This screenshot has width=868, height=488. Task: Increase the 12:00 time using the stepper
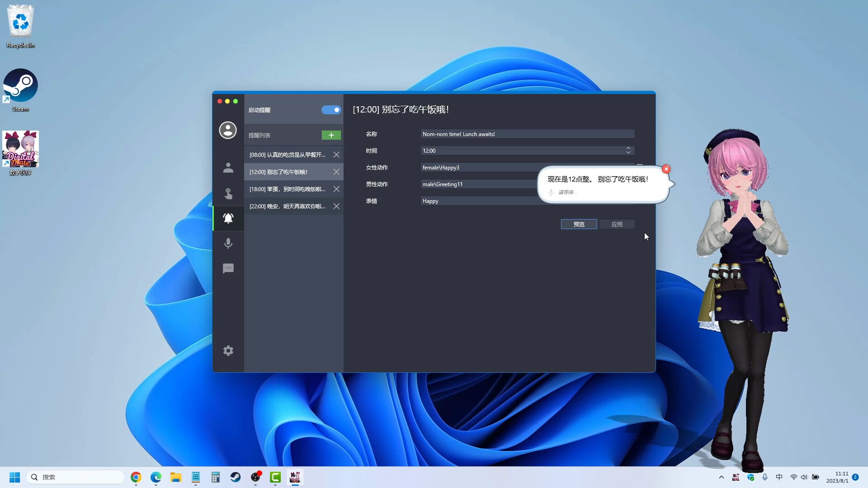[x=628, y=148]
